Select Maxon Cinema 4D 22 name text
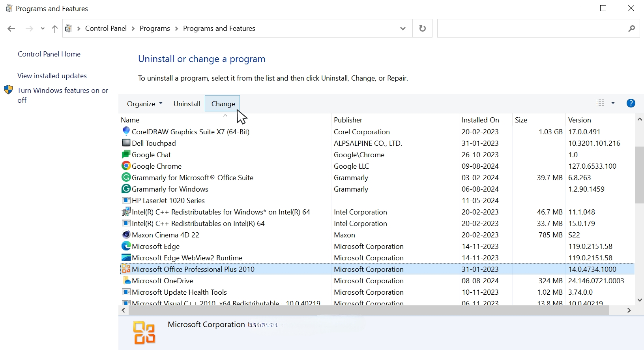The image size is (644, 350). pos(165,235)
